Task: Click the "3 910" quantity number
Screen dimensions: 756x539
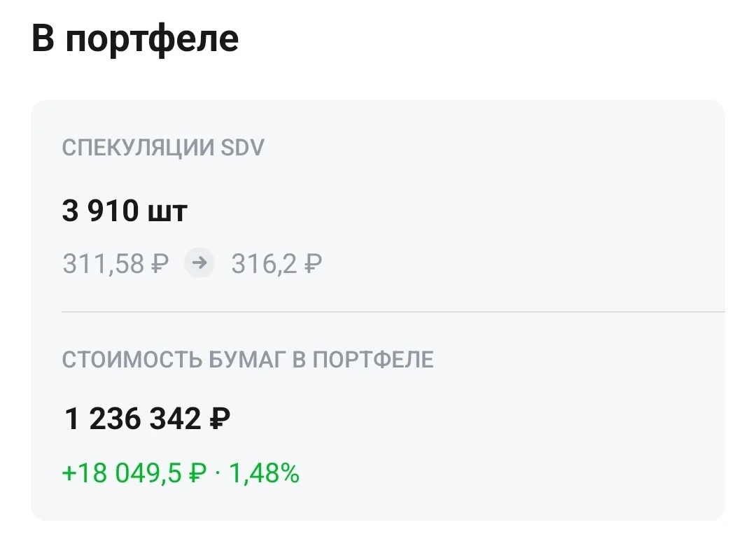Action: click(x=100, y=211)
